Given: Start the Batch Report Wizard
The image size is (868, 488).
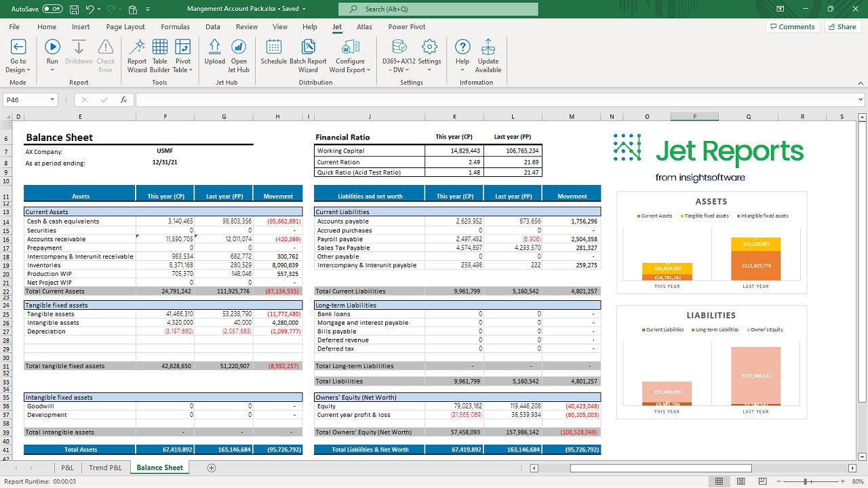Looking at the screenshot, I should pos(308,56).
